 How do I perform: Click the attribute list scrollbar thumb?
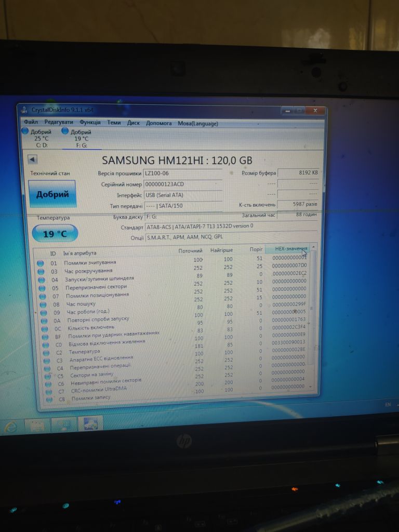(x=312, y=309)
